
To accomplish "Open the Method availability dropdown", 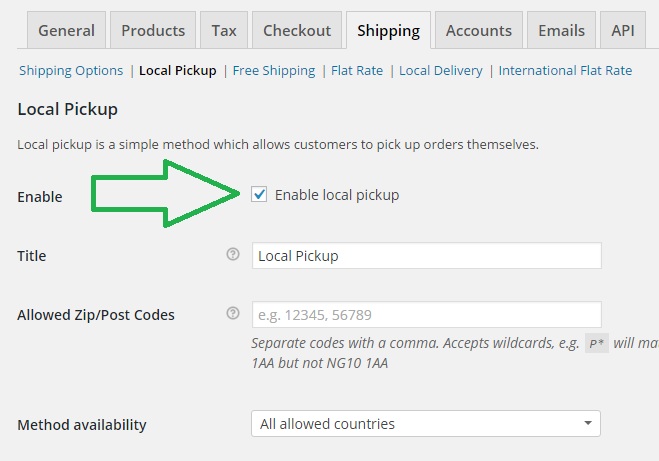I will 426,424.
